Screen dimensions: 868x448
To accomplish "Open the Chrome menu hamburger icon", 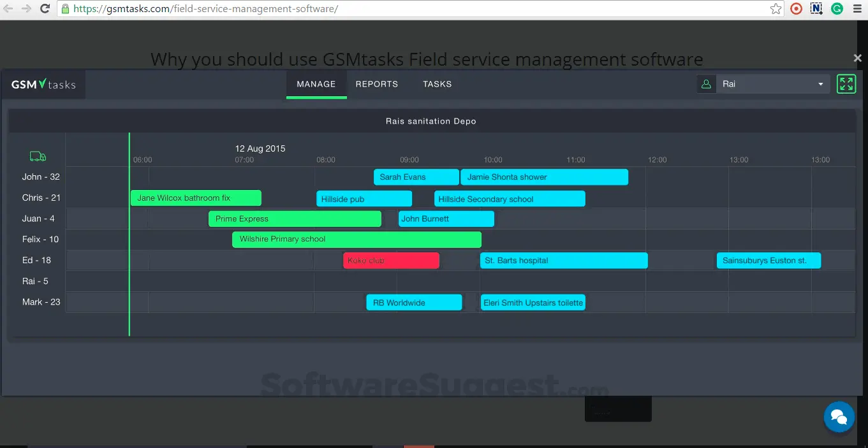I will coord(857,9).
